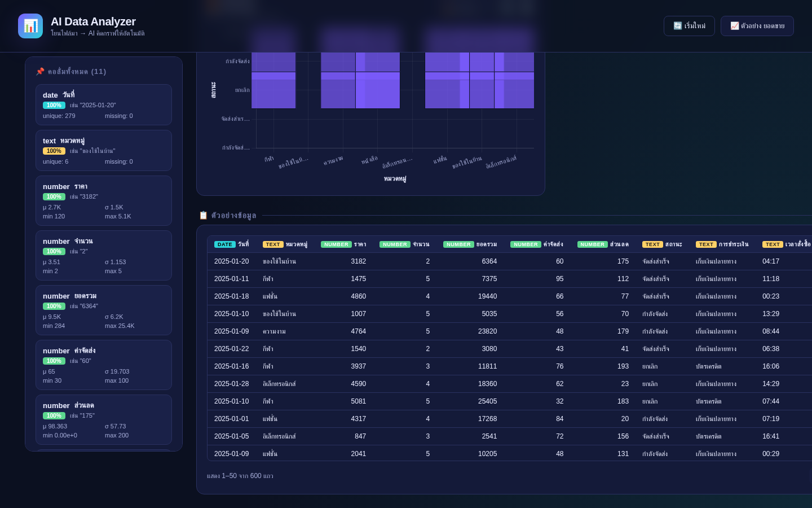Click the หมวดหมู่ x-axis title on the chart
This screenshot has width=812, height=508.
point(395,178)
